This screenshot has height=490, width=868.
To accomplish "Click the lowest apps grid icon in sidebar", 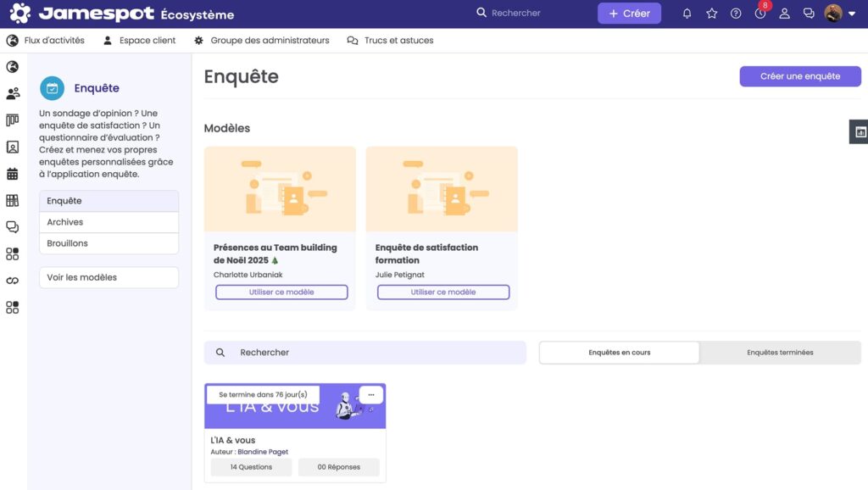I will tap(12, 307).
